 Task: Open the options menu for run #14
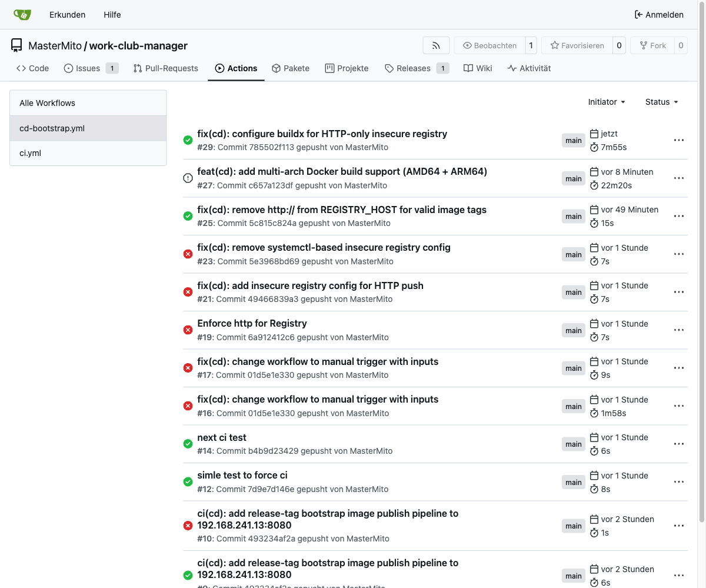point(678,444)
